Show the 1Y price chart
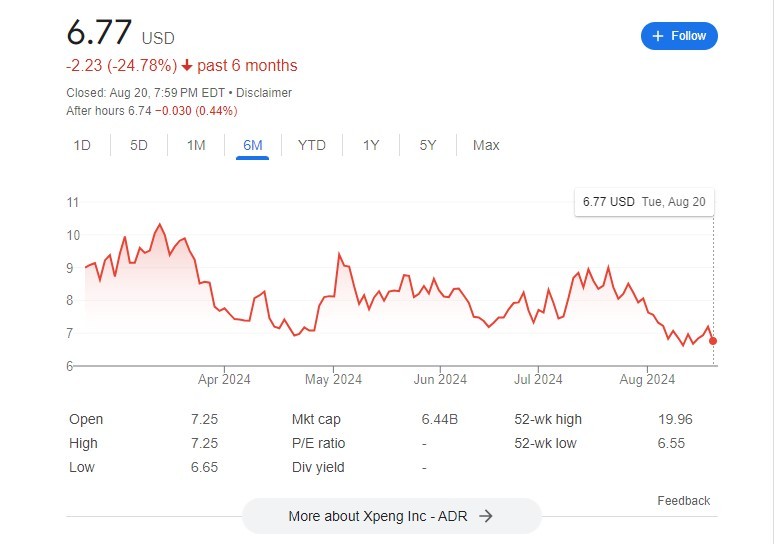 (x=371, y=145)
